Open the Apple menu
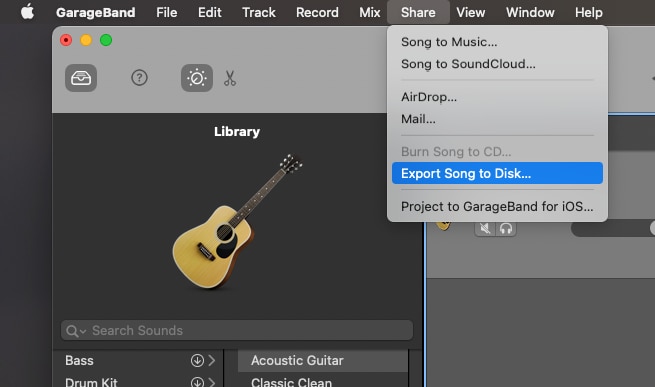This screenshot has width=655, height=387. tap(28, 12)
